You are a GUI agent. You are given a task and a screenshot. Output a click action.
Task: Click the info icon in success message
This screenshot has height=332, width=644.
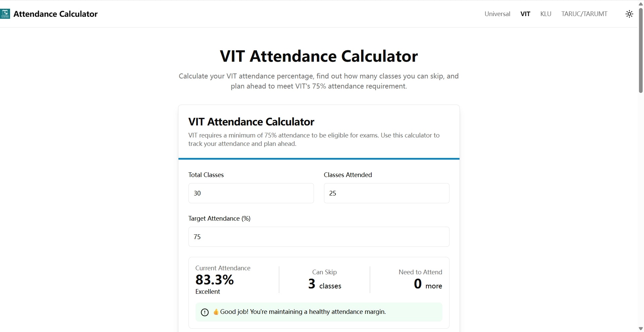(x=205, y=312)
